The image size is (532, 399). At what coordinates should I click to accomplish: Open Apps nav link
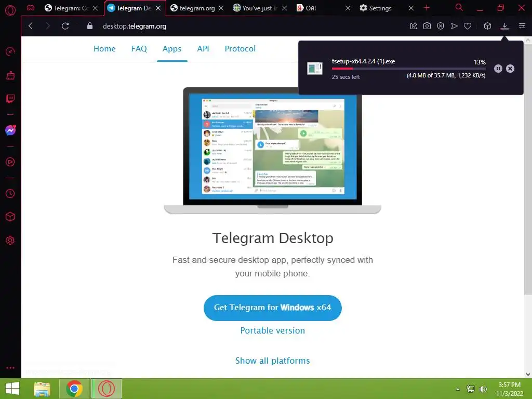(x=171, y=48)
